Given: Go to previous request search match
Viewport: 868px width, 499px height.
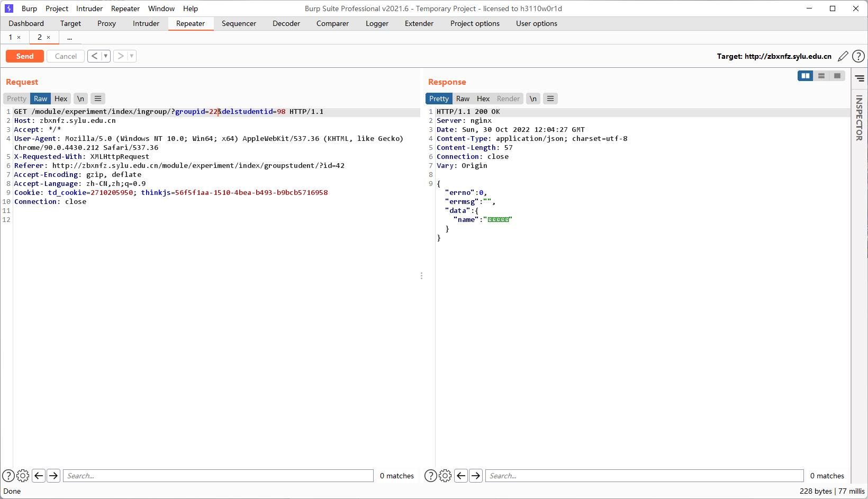Looking at the screenshot, I should pos(39,476).
